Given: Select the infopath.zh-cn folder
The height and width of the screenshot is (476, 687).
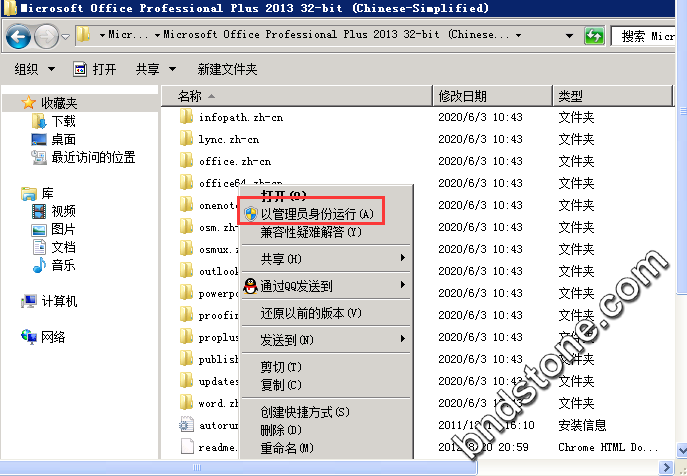Looking at the screenshot, I should click(x=240, y=117).
